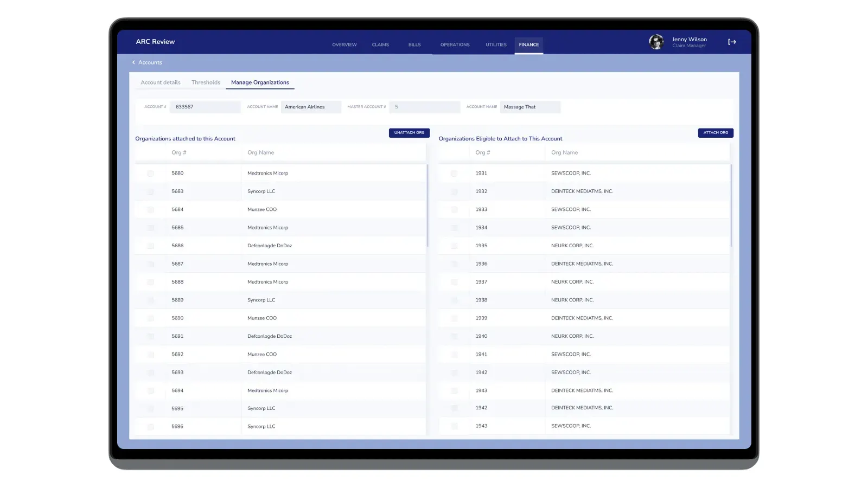Click the eligible organizations list scrollbar
The height and width of the screenshot is (488, 868).
[x=731, y=206]
